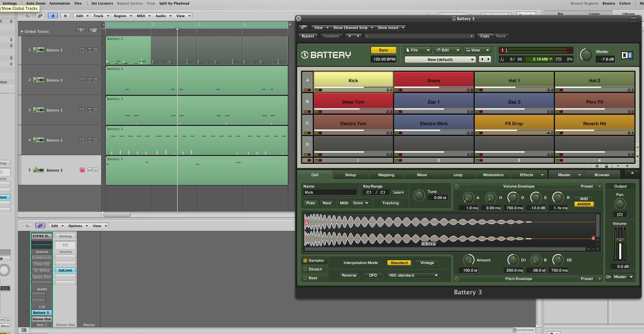Click the Tracking button

click(x=390, y=203)
